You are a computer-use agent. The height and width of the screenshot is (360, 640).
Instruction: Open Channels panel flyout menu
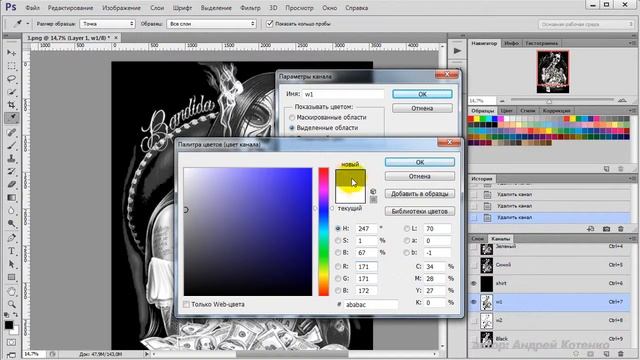pyautogui.click(x=632, y=238)
